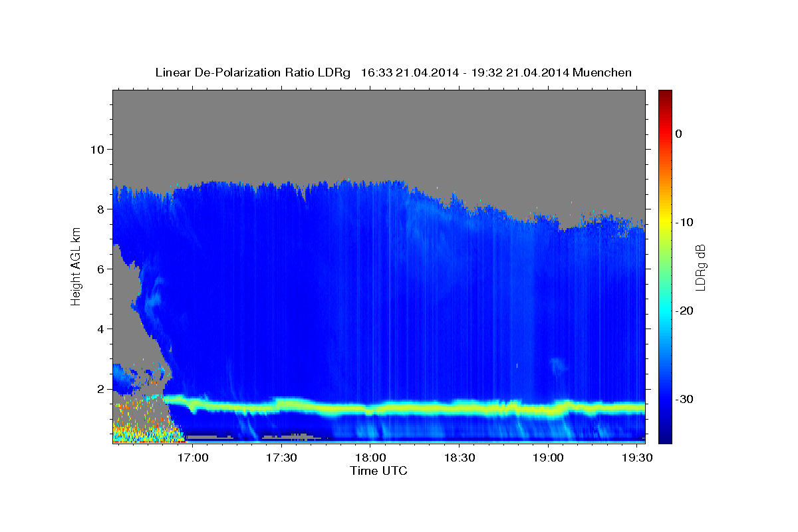Click the height tick label 2
The height and width of the screenshot is (532, 798).
[100, 388]
